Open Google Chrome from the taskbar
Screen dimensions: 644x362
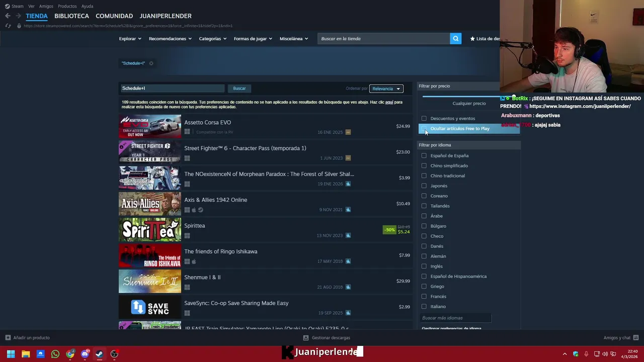click(70, 354)
